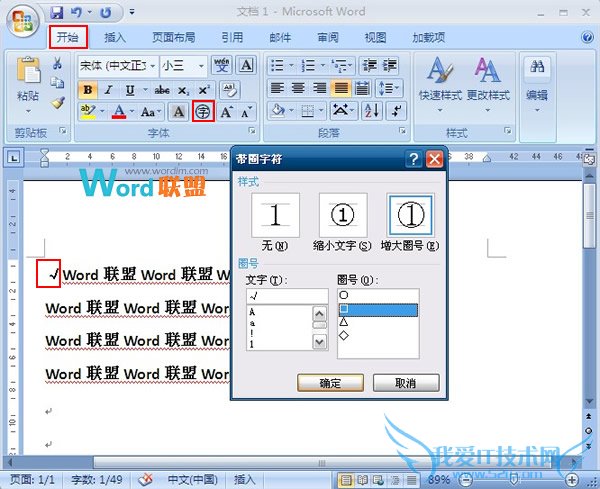This screenshot has width=600, height=489.
Task: Click the Redo repeat icon
Action: tap(106, 13)
